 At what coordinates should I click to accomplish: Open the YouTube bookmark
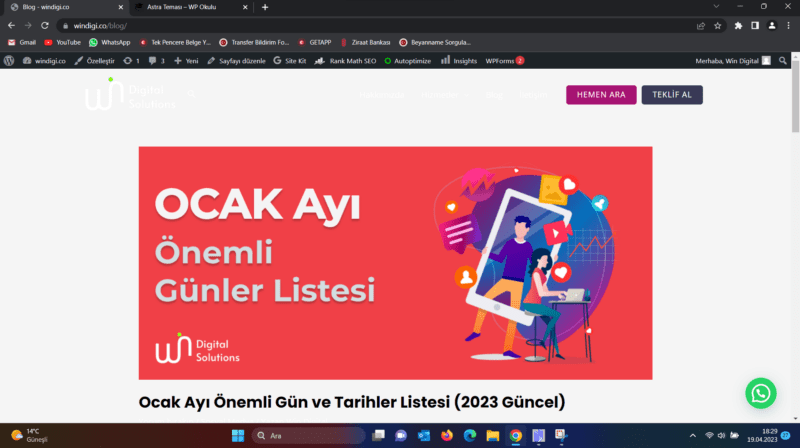tap(62, 42)
